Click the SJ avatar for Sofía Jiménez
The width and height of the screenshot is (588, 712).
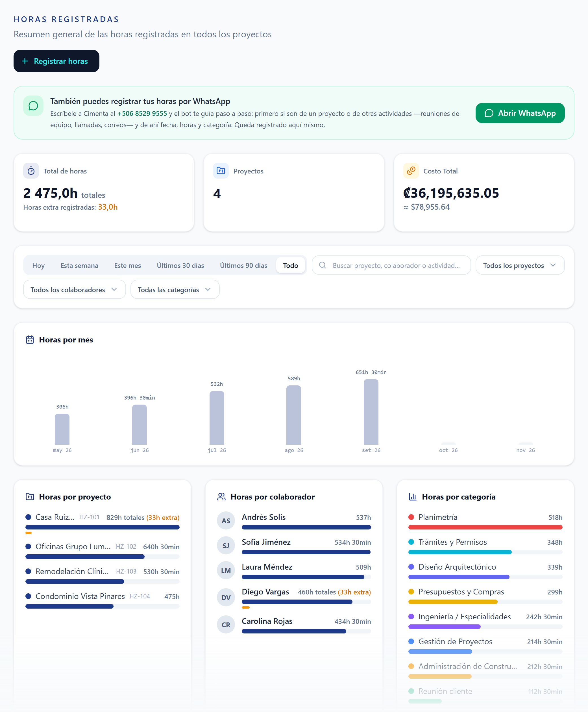(x=226, y=545)
